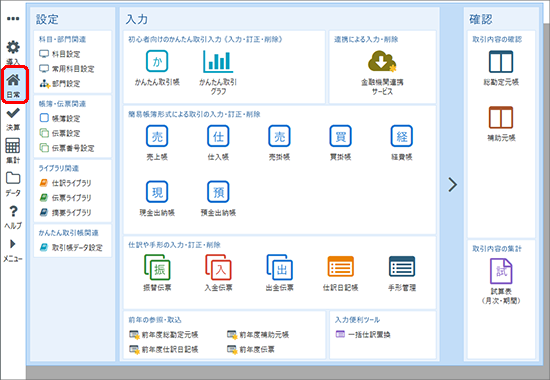Open 帳簿設定 in settings
Viewport: 550px width, 380px height.
pyautogui.click(x=60, y=119)
